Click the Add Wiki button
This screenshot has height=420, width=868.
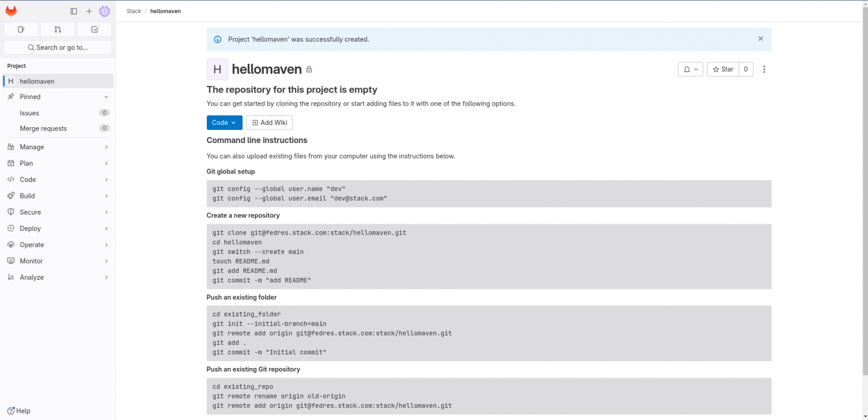[269, 122]
